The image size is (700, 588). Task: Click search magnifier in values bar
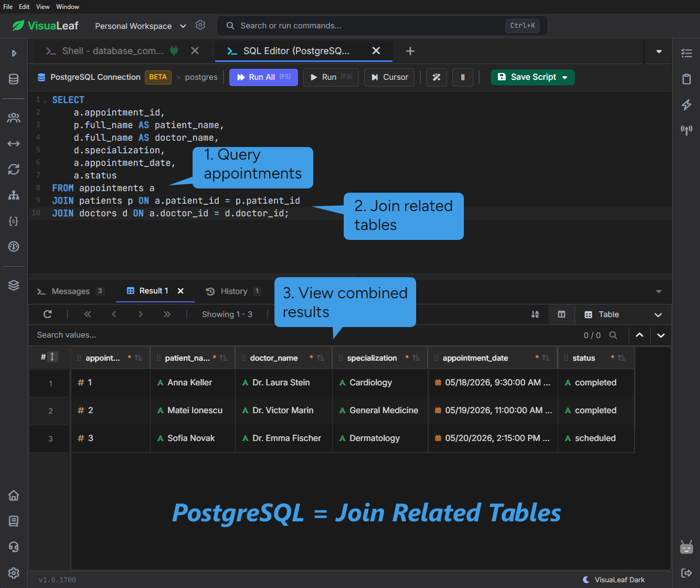613,335
